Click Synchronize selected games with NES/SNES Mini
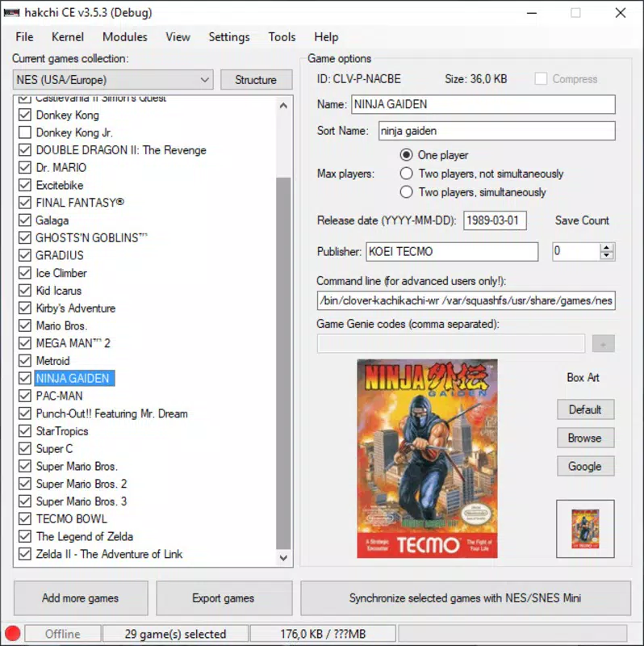Image resolution: width=644 pixels, height=646 pixels. (x=466, y=598)
